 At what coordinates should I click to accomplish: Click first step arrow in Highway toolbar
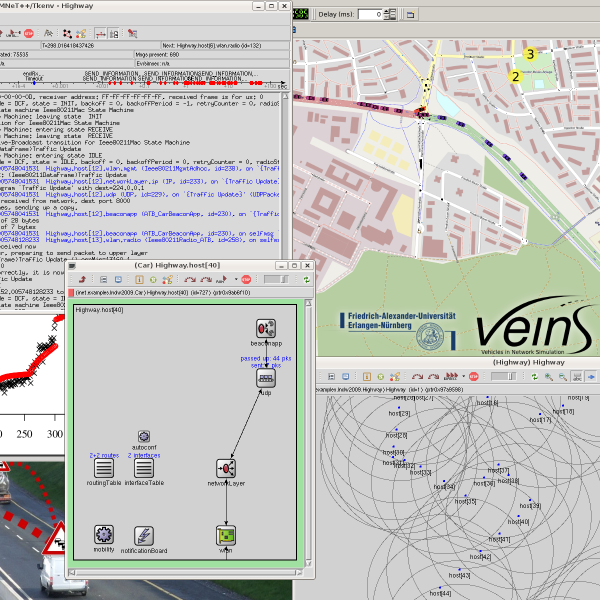[x=417, y=377]
